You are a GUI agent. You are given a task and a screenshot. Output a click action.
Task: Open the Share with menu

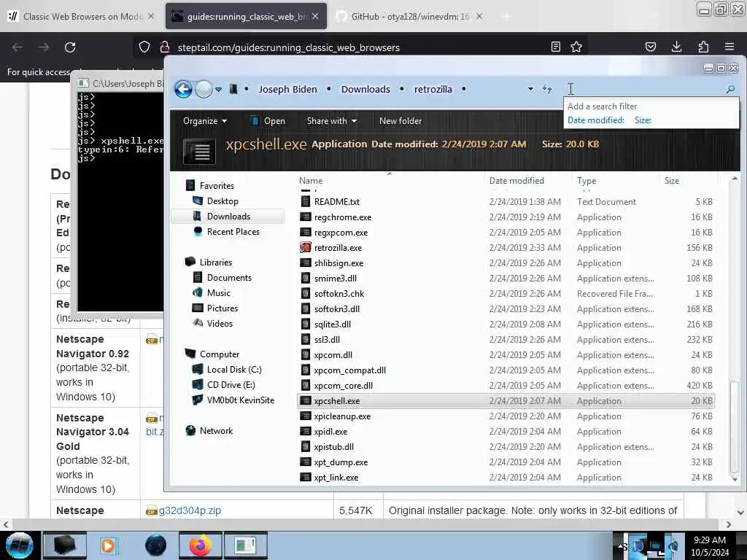point(332,121)
